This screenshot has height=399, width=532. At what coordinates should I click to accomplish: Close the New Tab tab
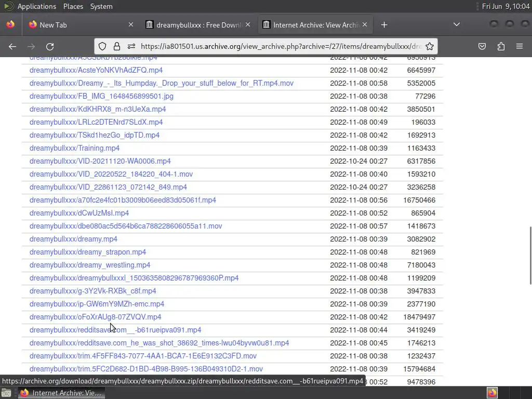click(x=130, y=25)
